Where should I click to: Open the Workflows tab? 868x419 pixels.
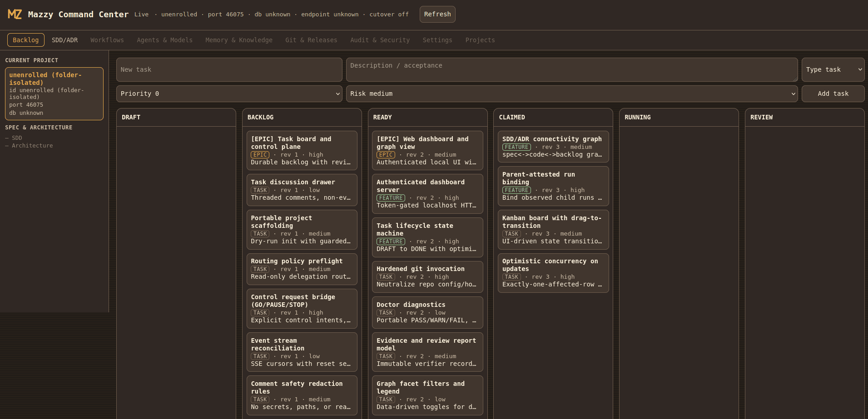tap(107, 40)
